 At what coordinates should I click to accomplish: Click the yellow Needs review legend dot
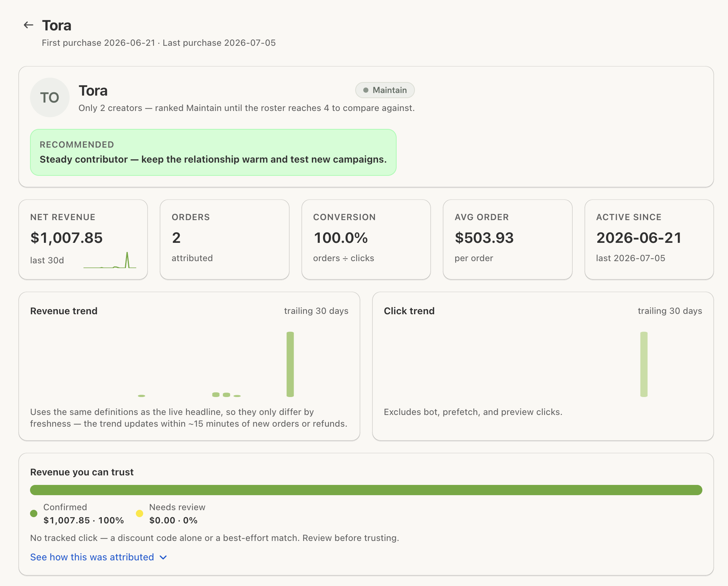140,513
